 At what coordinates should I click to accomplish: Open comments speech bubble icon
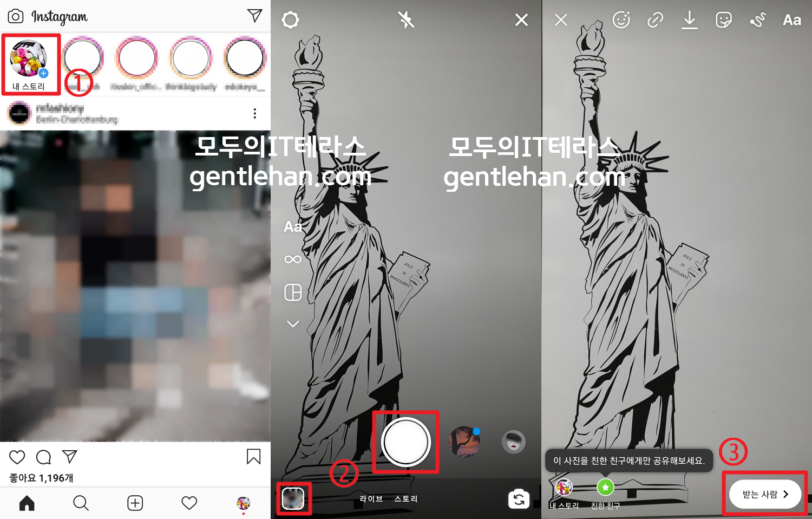pyautogui.click(x=43, y=457)
